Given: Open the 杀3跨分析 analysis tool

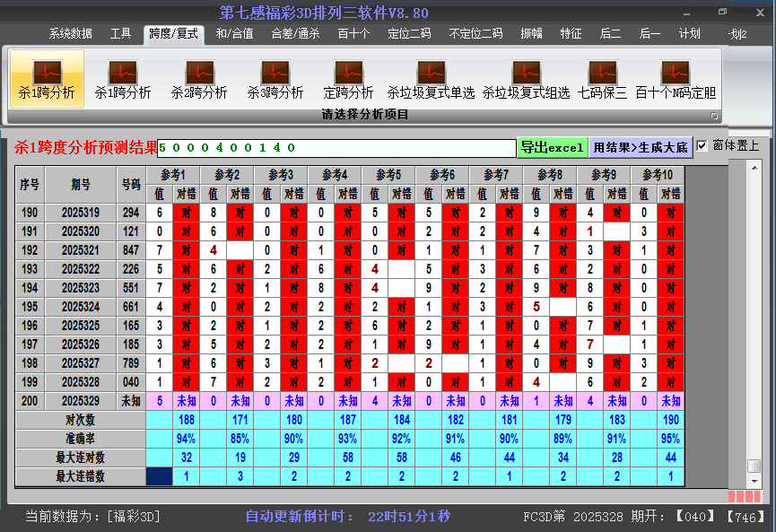Looking at the screenshot, I should pyautogui.click(x=275, y=79).
